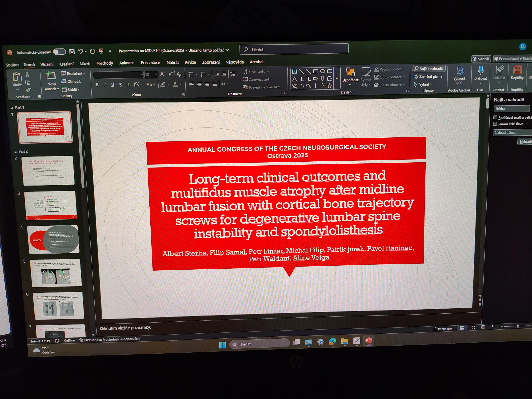Select the star shape in shapes gallery
This screenshot has height=399, width=532.
(329, 86)
